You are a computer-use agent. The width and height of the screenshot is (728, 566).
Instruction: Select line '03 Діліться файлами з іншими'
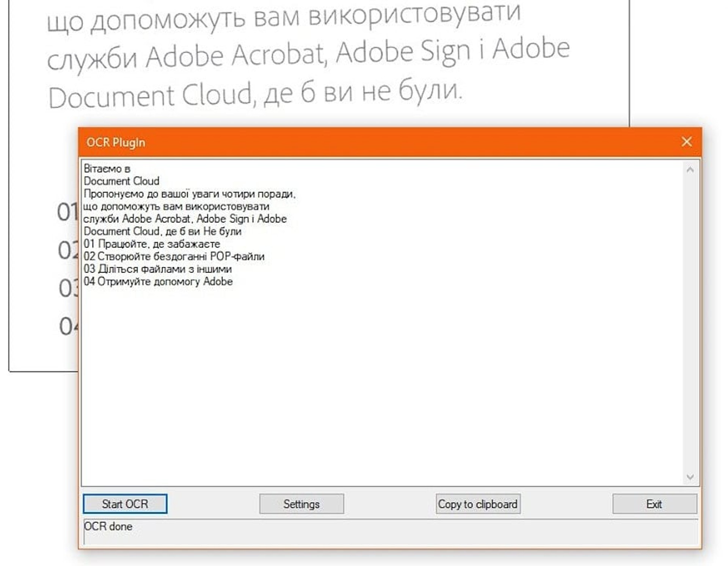point(158,269)
